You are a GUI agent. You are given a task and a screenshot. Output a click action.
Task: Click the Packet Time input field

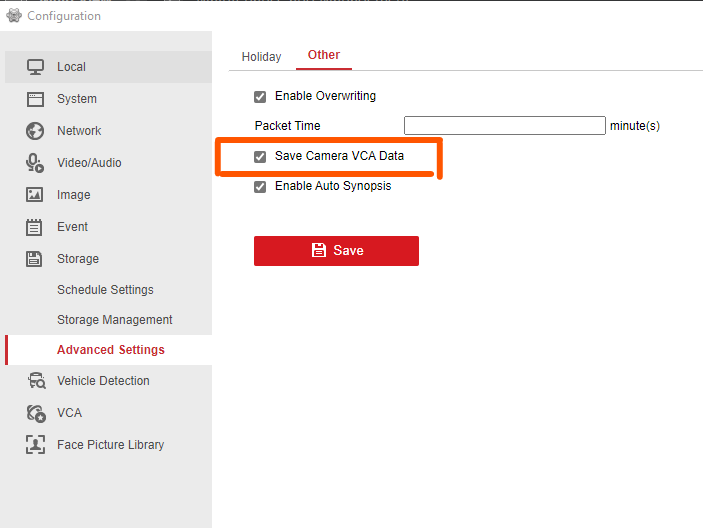tap(505, 126)
